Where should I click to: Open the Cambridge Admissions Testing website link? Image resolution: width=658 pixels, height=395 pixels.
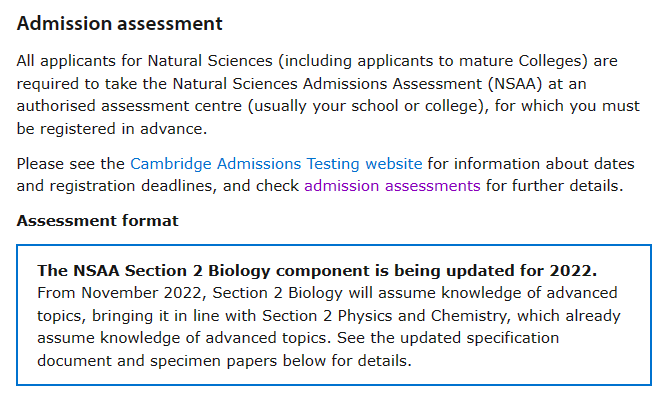point(276,164)
